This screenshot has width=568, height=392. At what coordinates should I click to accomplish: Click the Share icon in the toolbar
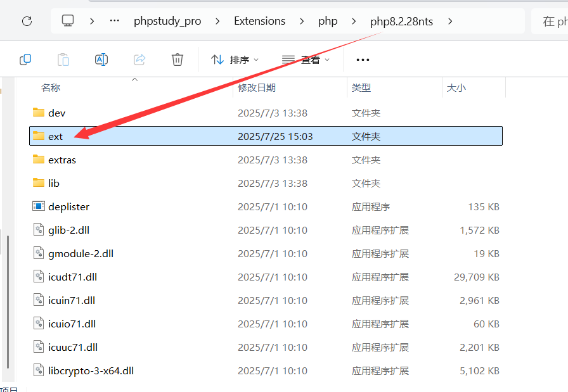click(x=139, y=59)
